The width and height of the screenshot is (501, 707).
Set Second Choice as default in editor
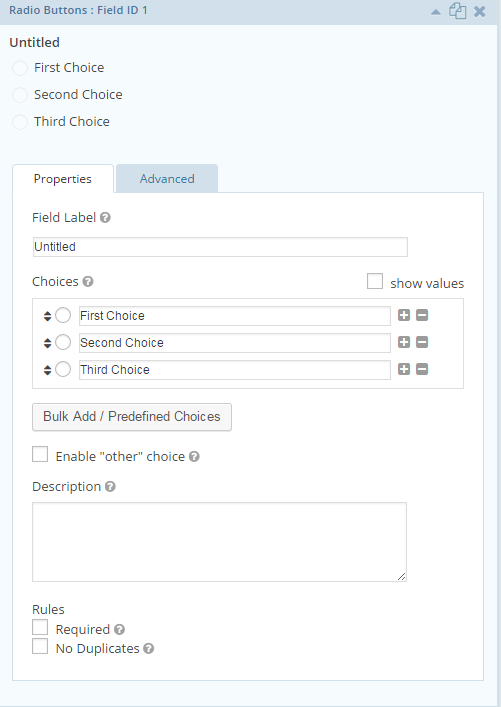click(63, 342)
